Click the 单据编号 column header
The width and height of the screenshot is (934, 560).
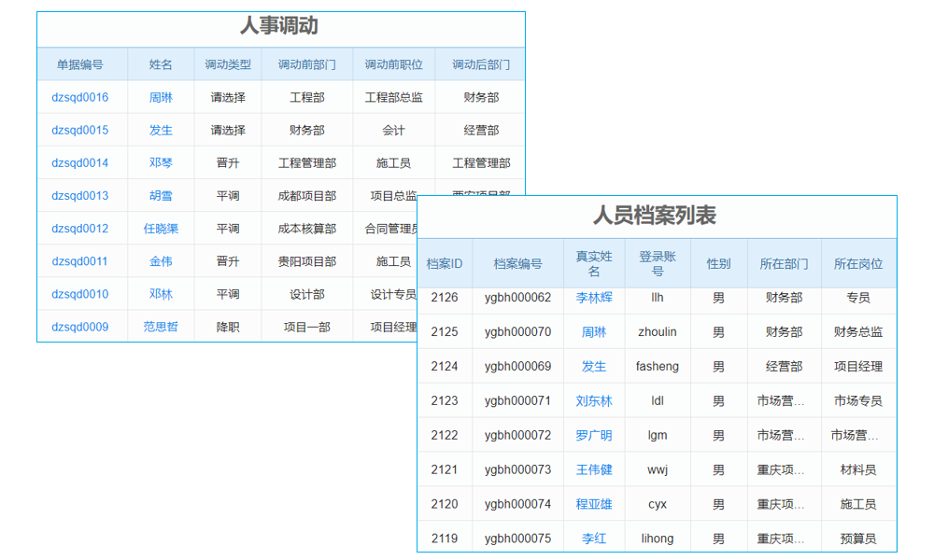pyautogui.click(x=81, y=63)
